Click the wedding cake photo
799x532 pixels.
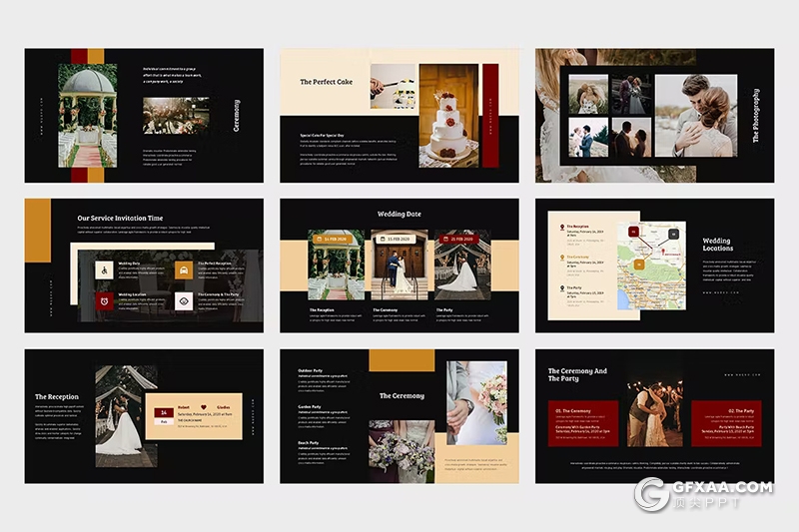point(448,116)
